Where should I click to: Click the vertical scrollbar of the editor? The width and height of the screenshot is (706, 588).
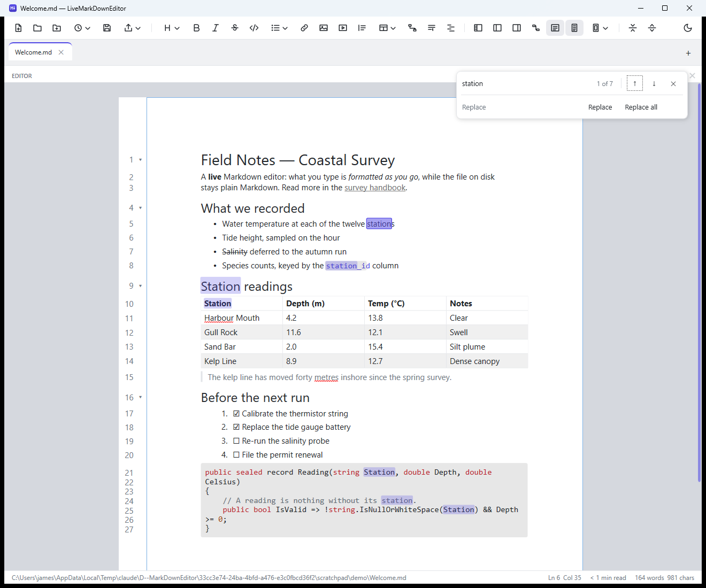pos(699,282)
